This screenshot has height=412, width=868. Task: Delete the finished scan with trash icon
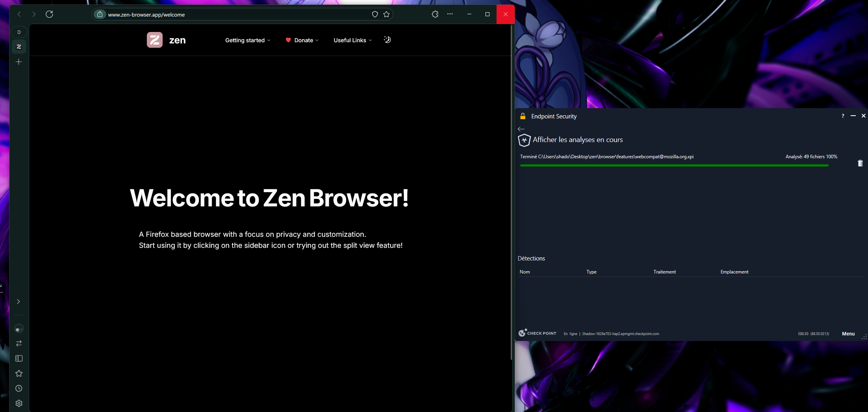pos(861,163)
